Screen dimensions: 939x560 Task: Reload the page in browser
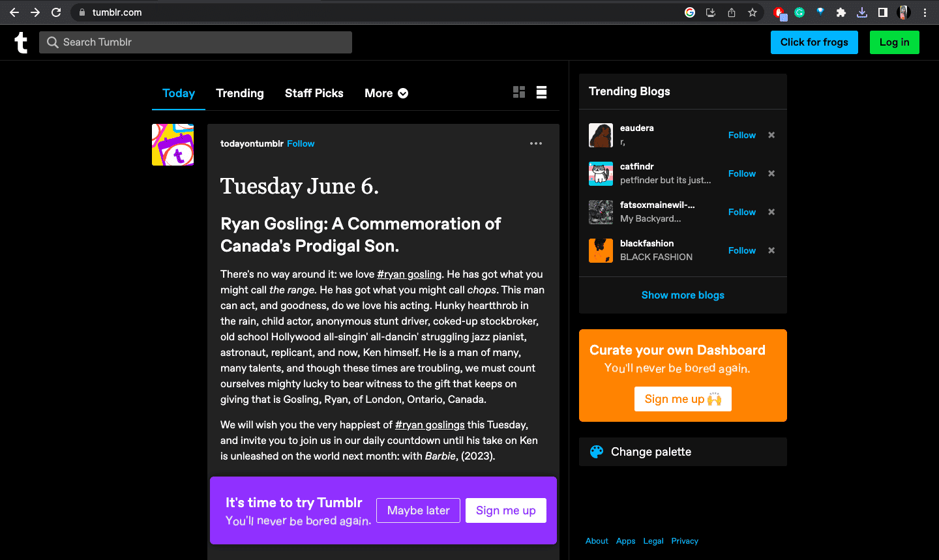coord(56,12)
